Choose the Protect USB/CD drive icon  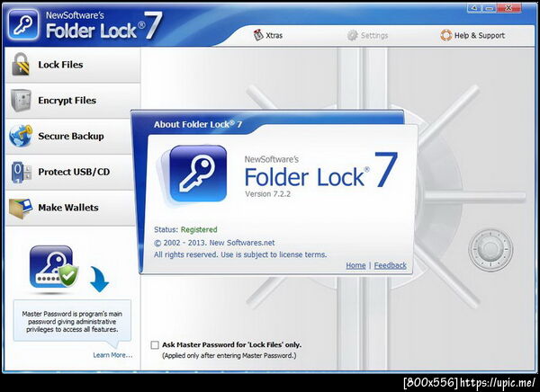21,172
